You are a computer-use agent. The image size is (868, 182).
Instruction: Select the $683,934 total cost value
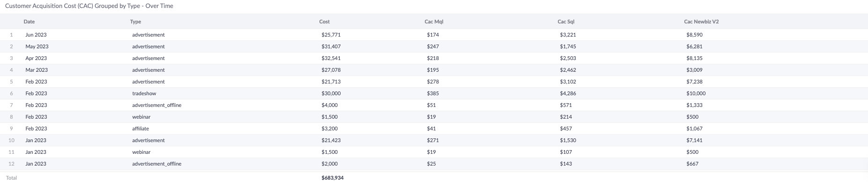point(333,178)
